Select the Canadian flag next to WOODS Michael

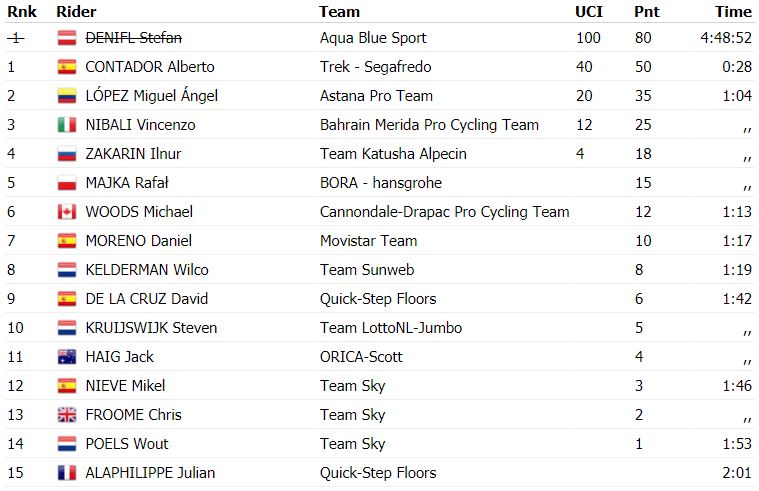pyautogui.click(x=67, y=212)
